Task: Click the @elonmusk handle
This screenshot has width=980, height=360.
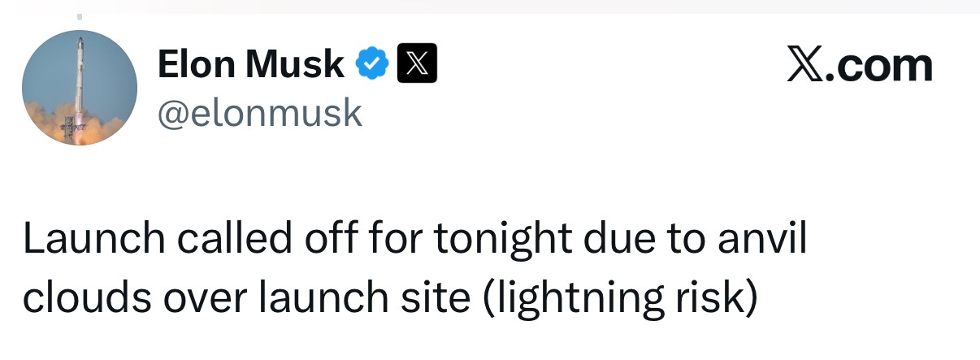Action: tap(258, 112)
